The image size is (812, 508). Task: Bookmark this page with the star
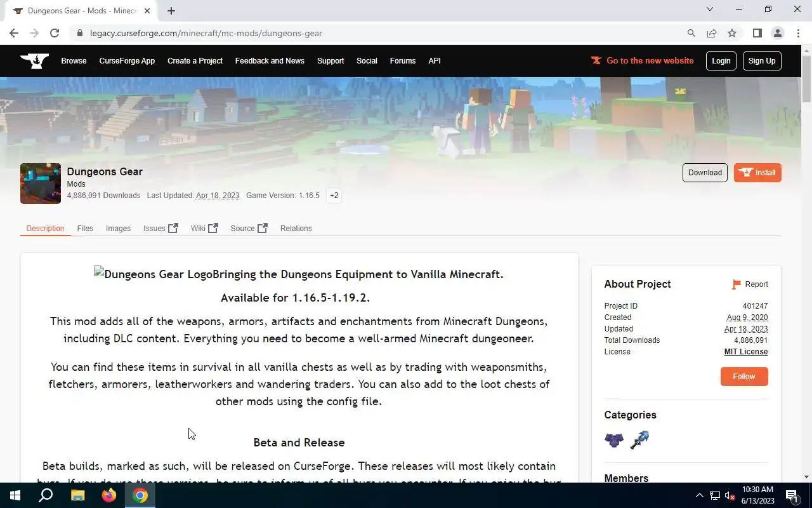click(732, 33)
